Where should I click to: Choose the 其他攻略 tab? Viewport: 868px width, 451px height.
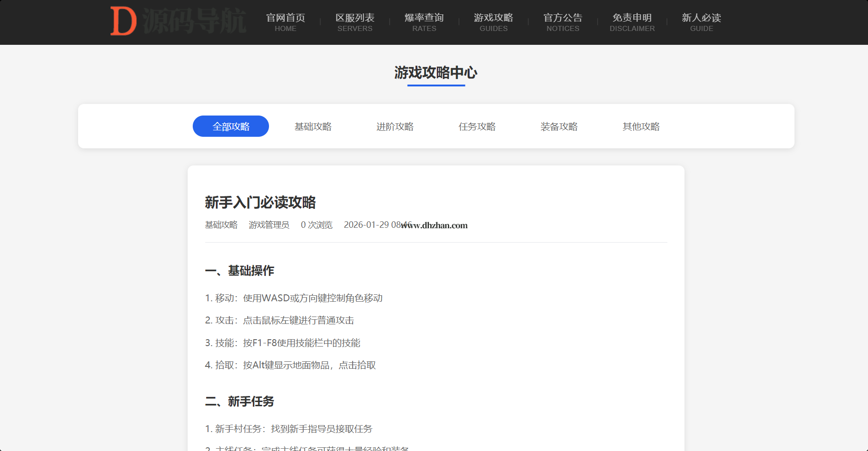[641, 126]
